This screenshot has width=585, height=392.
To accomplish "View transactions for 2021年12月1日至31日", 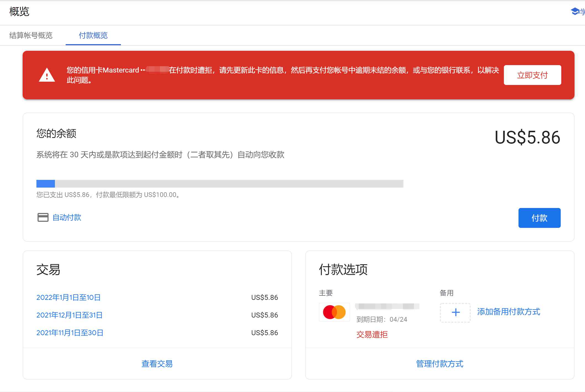I will [70, 315].
